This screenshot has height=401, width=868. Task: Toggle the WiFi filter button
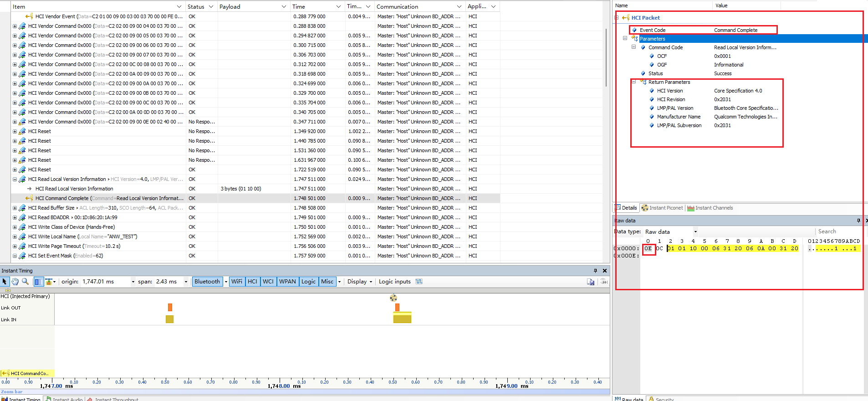237,282
